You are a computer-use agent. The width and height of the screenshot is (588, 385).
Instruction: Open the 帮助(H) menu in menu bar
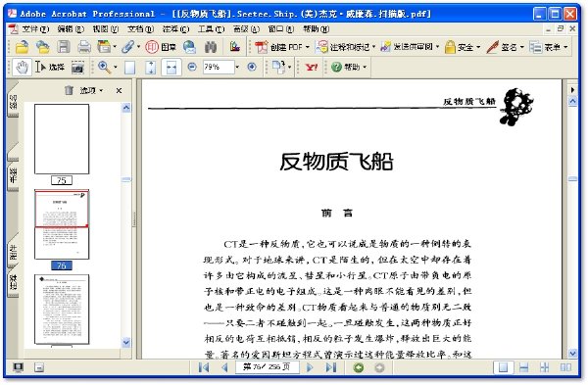tap(316, 28)
